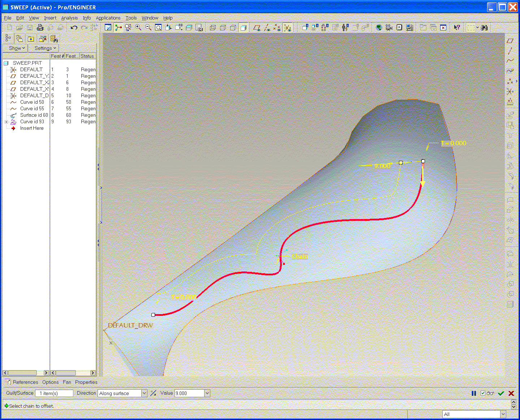Click the Undo arrow icon

tap(74, 27)
